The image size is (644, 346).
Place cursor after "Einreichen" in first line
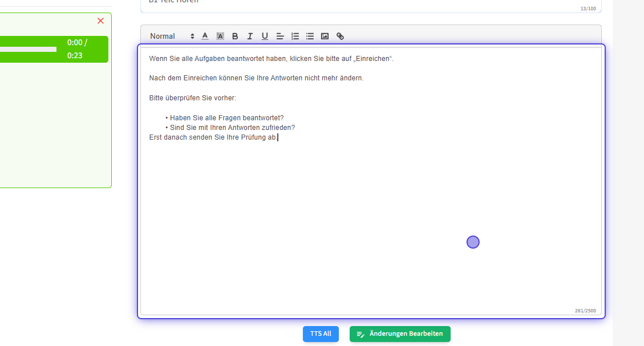388,59
